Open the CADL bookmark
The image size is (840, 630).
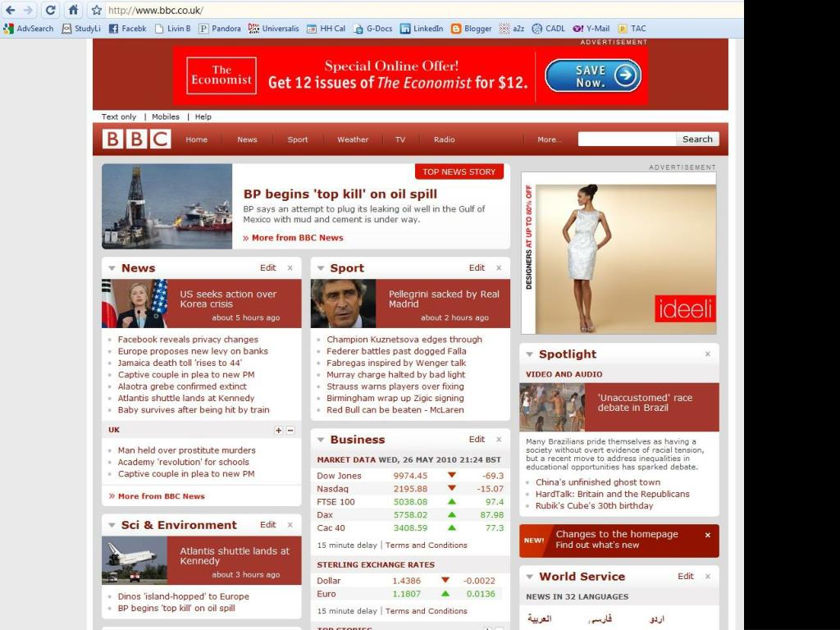tap(548, 29)
